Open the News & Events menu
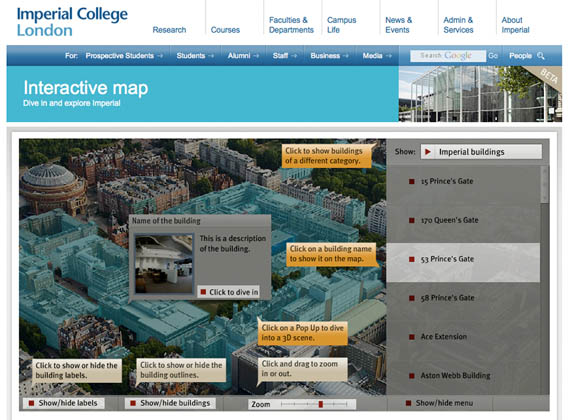The height and width of the screenshot is (420, 568). point(398,25)
